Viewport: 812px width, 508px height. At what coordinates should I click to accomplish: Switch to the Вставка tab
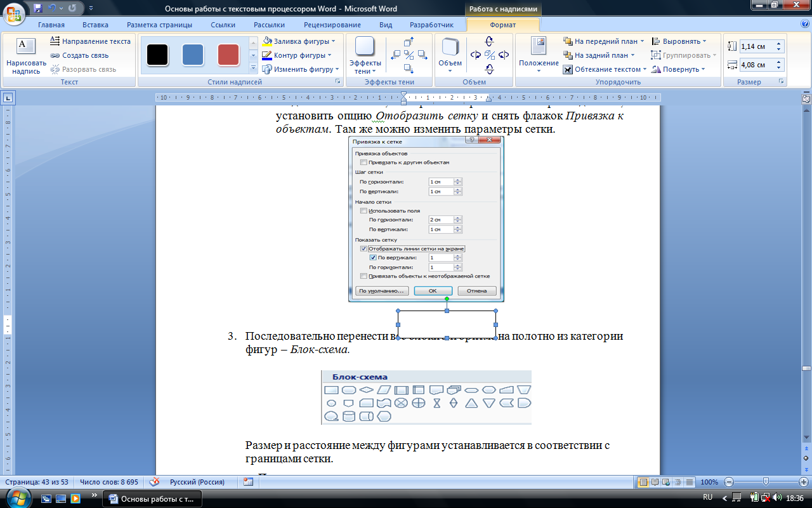click(95, 25)
